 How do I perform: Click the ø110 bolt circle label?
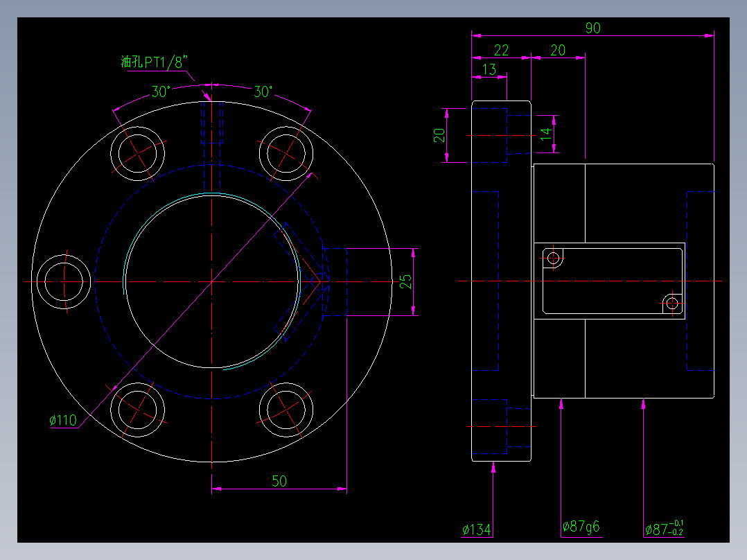tap(63, 421)
